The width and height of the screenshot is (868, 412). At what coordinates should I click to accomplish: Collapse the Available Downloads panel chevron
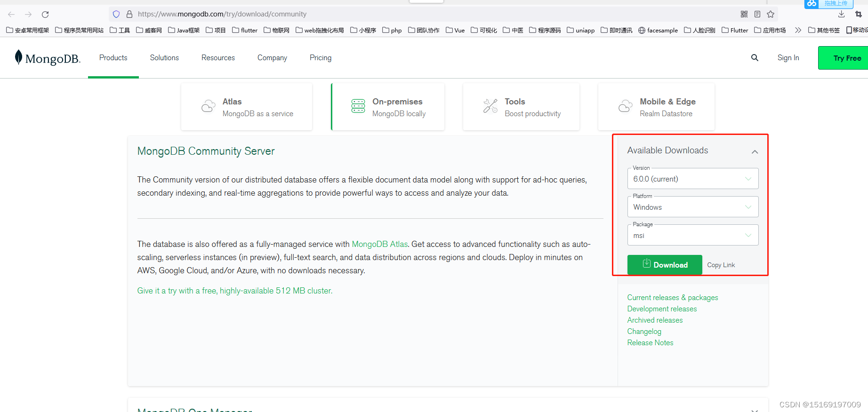pyautogui.click(x=755, y=151)
